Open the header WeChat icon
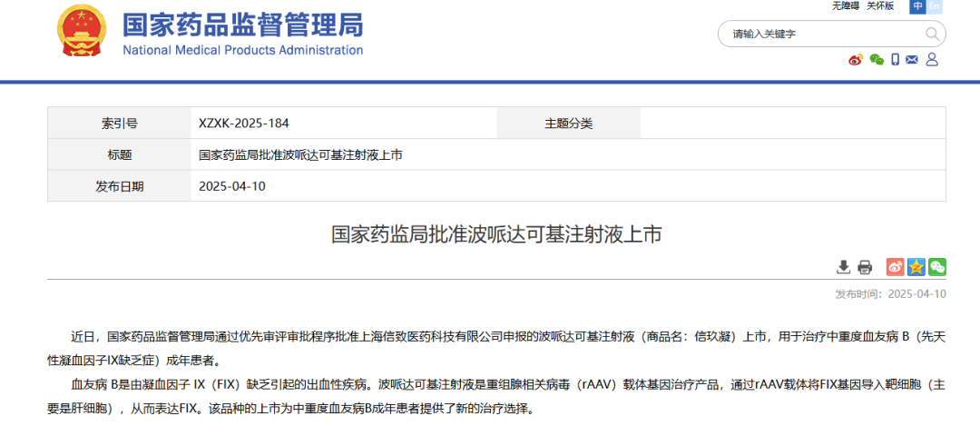The width and height of the screenshot is (980, 426). point(876,60)
